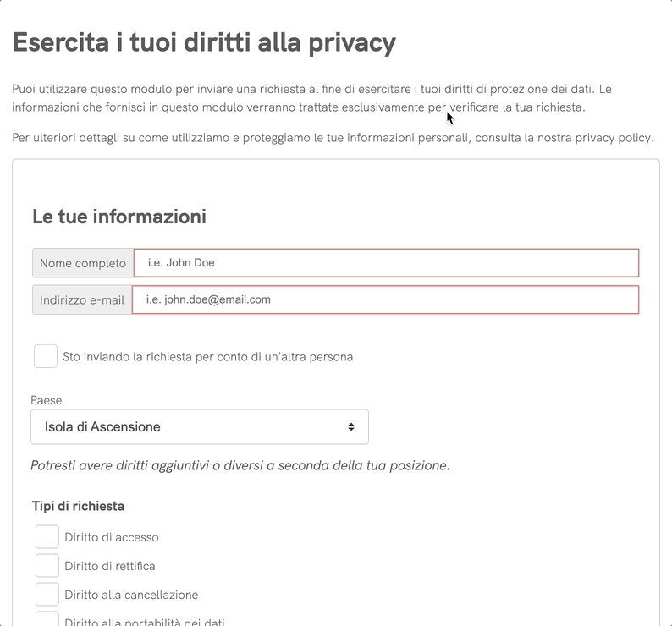672x626 pixels.
Task: Click the "Le tue informazioni" section heading
Action: click(119, 217)
